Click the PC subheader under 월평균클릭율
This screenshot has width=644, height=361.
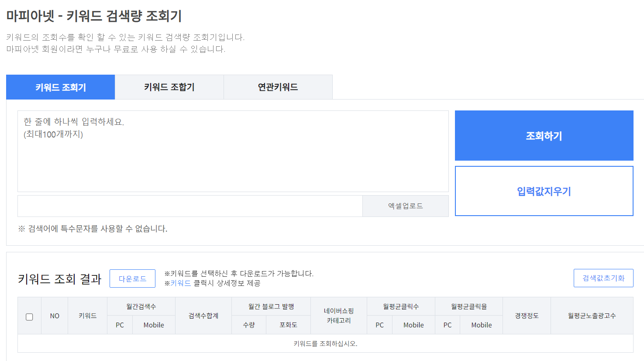coord(448,325)
